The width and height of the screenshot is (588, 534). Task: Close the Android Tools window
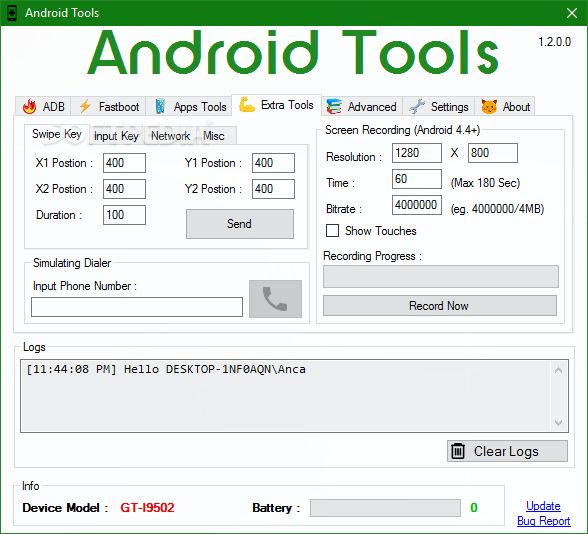[572, 13]
